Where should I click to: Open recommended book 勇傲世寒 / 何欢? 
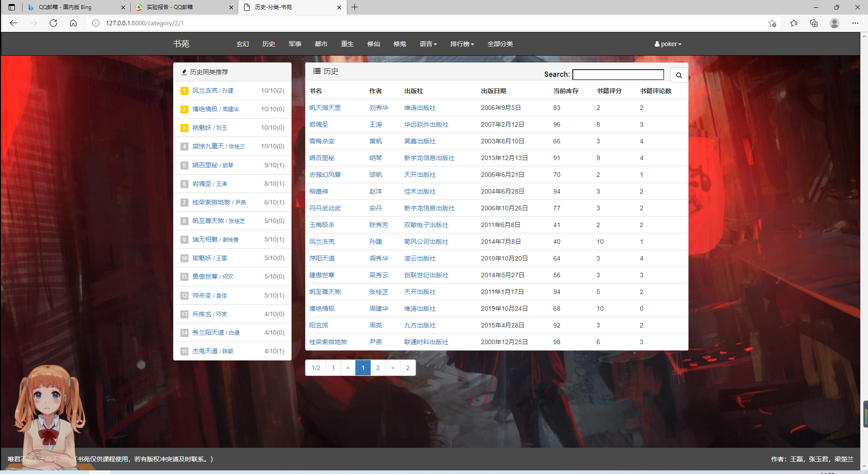pyautogui.click(x=213, y=276)
